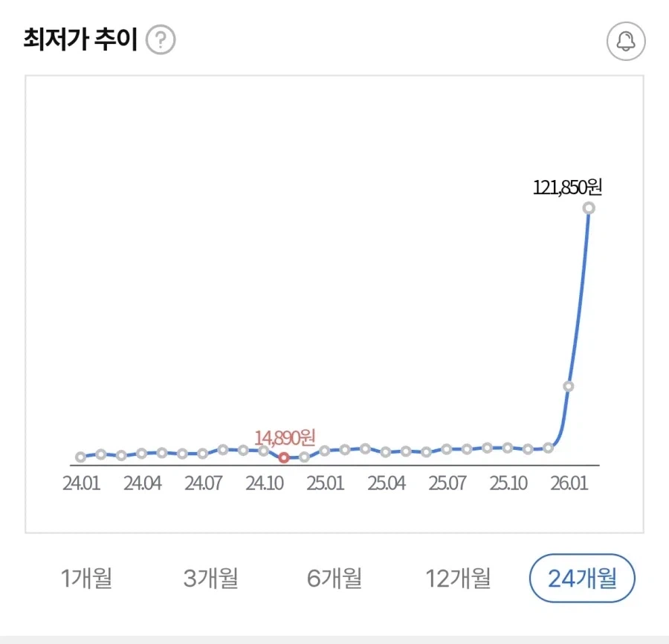The image size is (669, 644).
Task: Click the red 14,890원 lowest price label
Action: 285,437
